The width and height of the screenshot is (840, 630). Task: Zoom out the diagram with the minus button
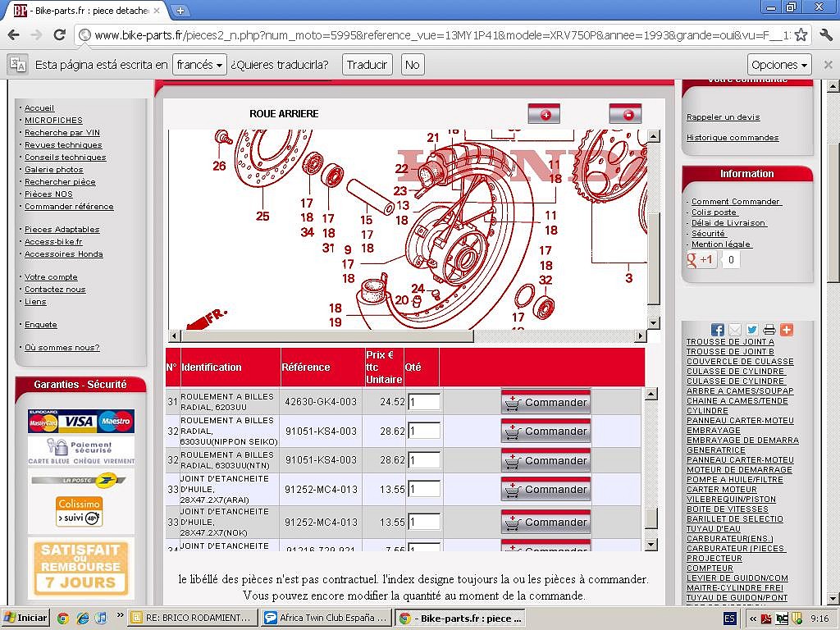pos(625,114)
